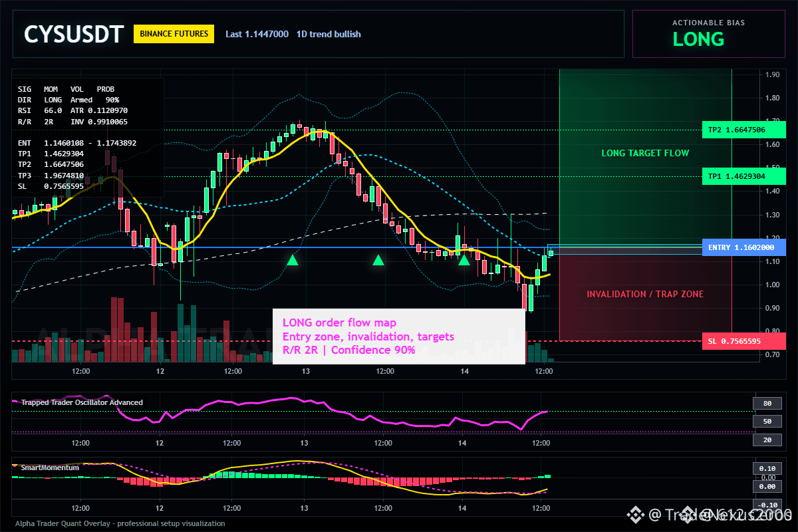Click the CYSUSDT symbol title
Image resolution: width=798 pixels, height=532 pixels.
click(x=74, y=34)
